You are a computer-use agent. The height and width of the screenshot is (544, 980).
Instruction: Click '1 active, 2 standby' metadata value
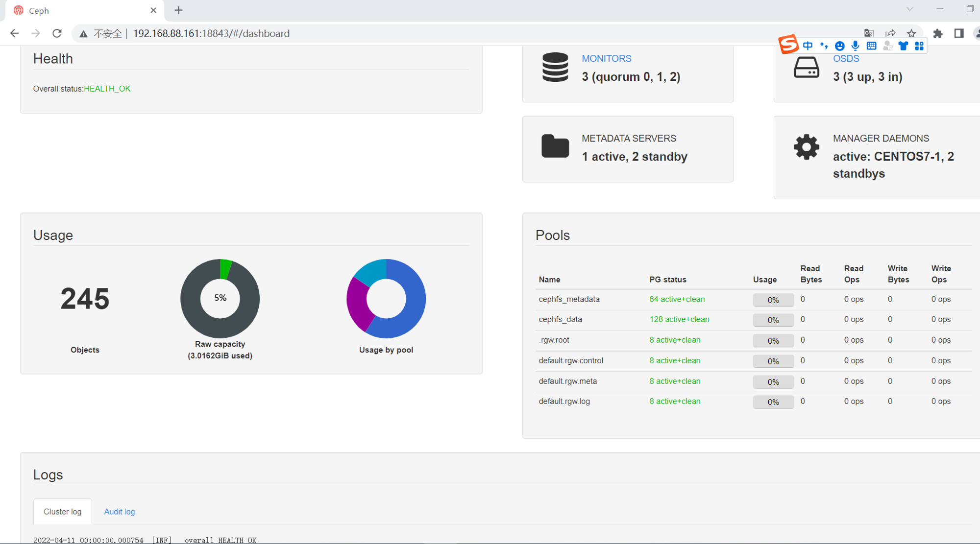coord(635,157)
